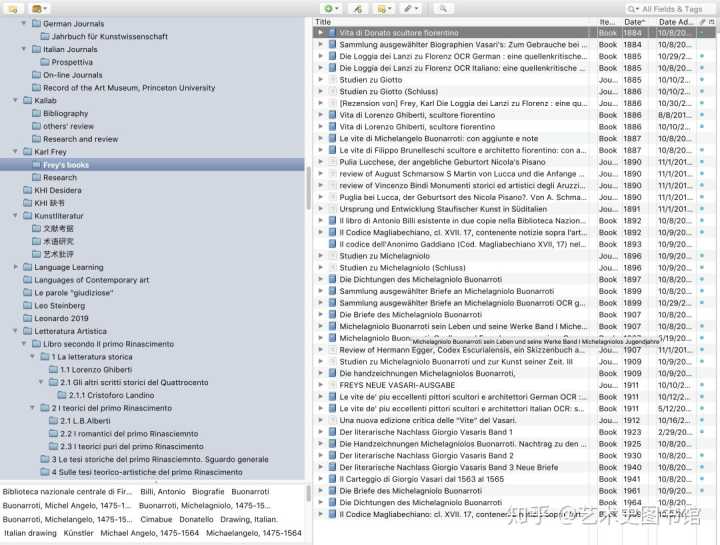
Task: Collapse Libro secondo Il primo Rinascimento
Action: coord(24,344)
